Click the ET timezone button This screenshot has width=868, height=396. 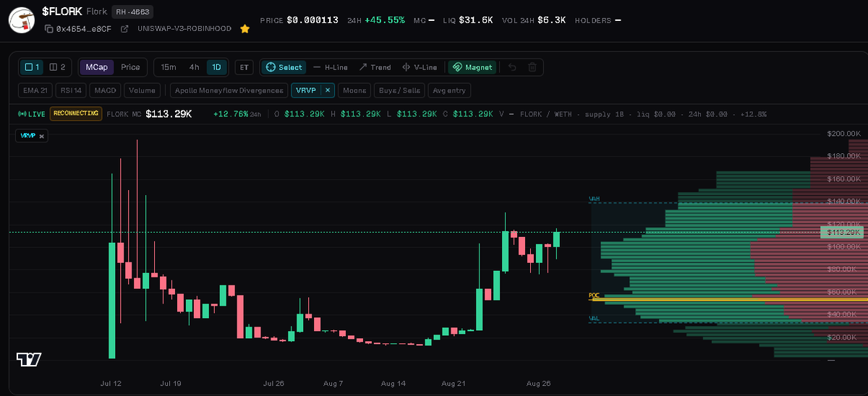[244, 67]
